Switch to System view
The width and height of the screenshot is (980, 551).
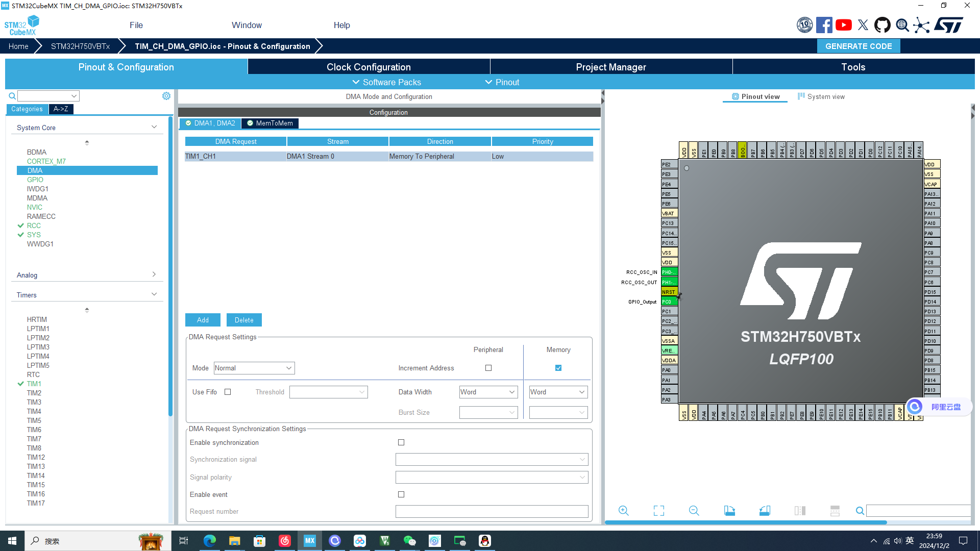pyautogui.click(x=821, y=96)
